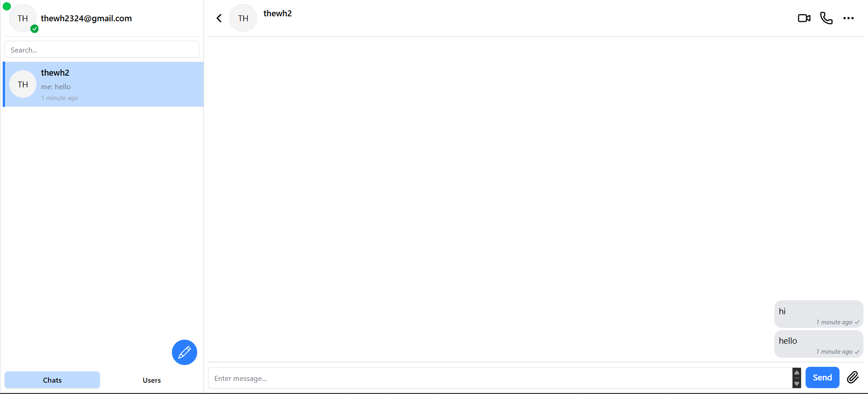The width and height of the screenshot is (868, 394).
Task: Click the green online status dot
Action: pos(7,6)
